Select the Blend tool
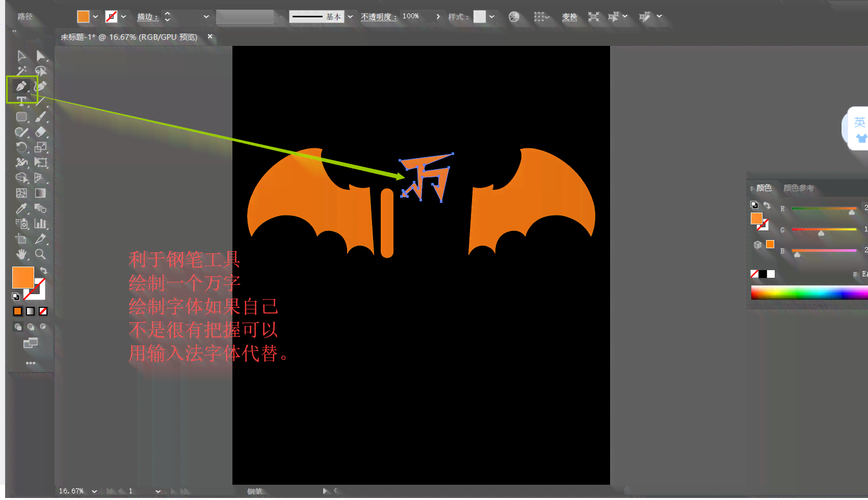This screenshot has width=868, height=500. 41,208
